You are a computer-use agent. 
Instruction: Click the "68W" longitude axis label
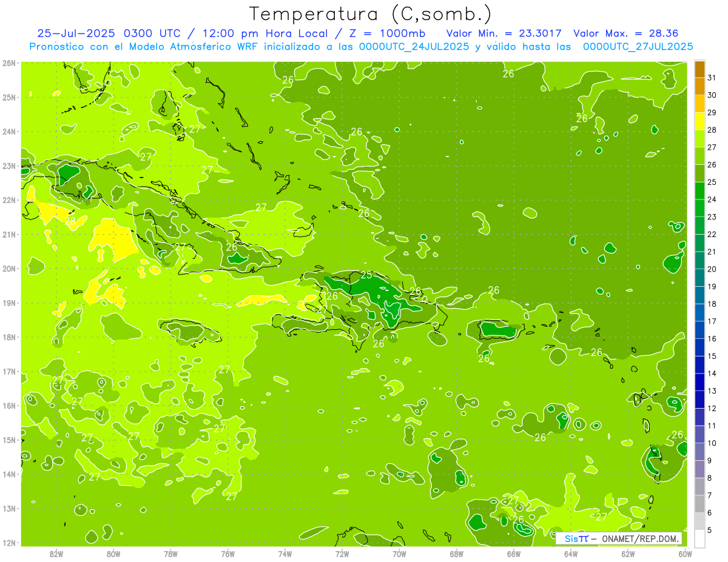pos(457,554)
